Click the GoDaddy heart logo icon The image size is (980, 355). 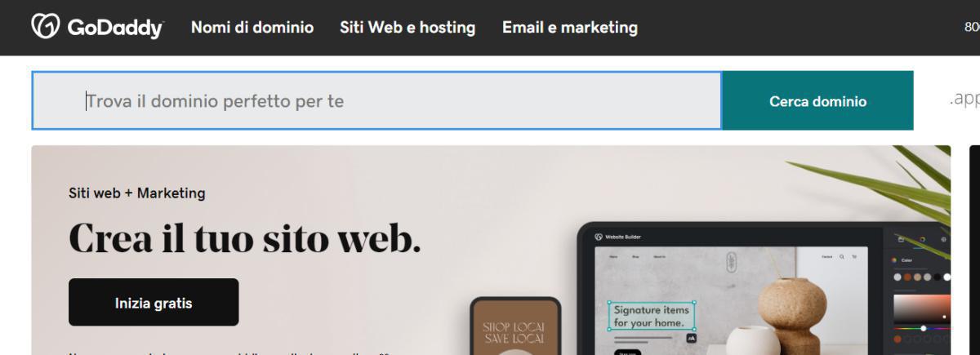[44, 26]
